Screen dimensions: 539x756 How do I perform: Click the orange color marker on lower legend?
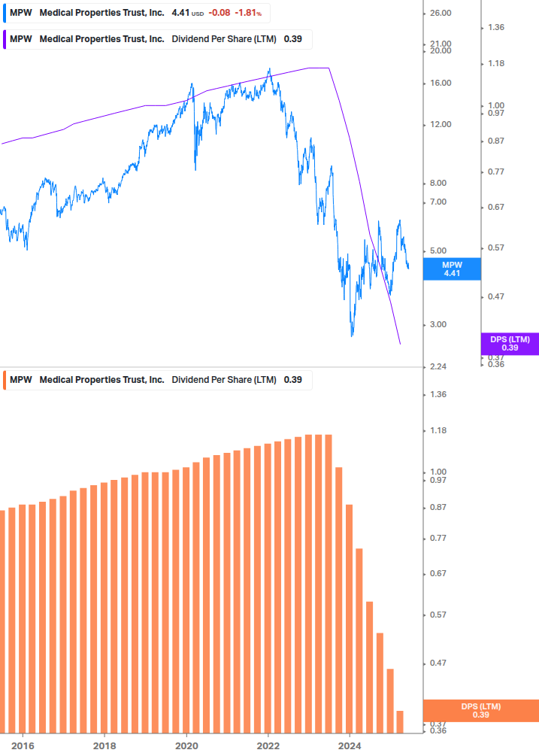pos(5,380)
